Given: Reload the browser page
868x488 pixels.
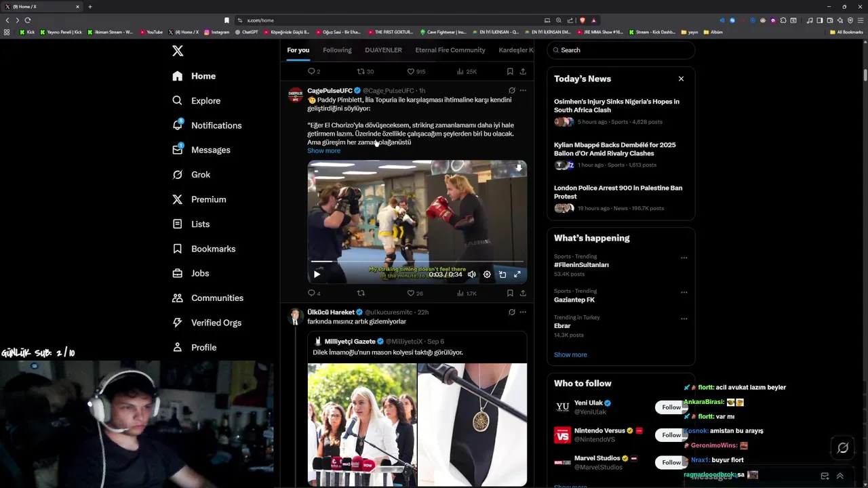Looking at the screenshot, I should [x=28, y=20].
